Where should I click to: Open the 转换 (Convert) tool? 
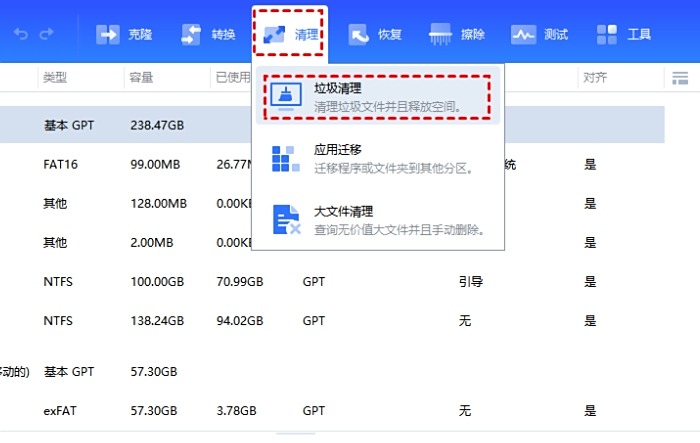[x=208, y=35]
